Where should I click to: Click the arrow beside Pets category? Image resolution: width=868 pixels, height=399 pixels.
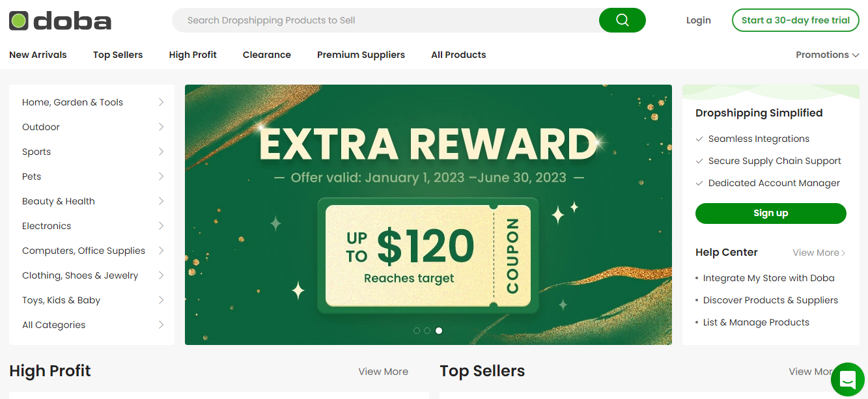click(x=161, y=176)
